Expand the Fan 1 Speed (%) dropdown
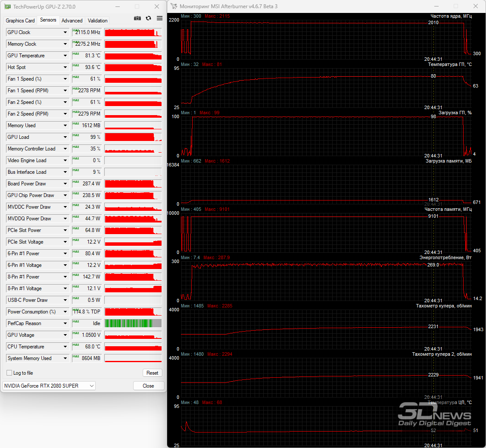486x448 pixels. [65, 79]
